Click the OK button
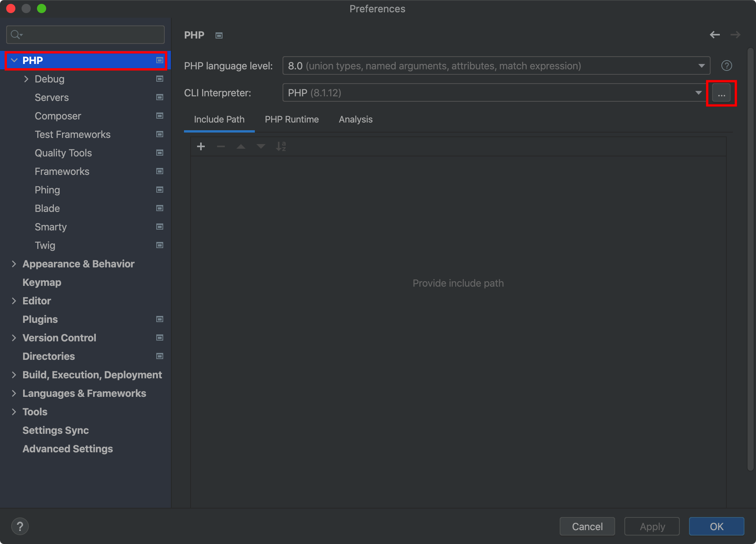The width and height of the screenshot is (756, 544). click(x=716, y=526)
